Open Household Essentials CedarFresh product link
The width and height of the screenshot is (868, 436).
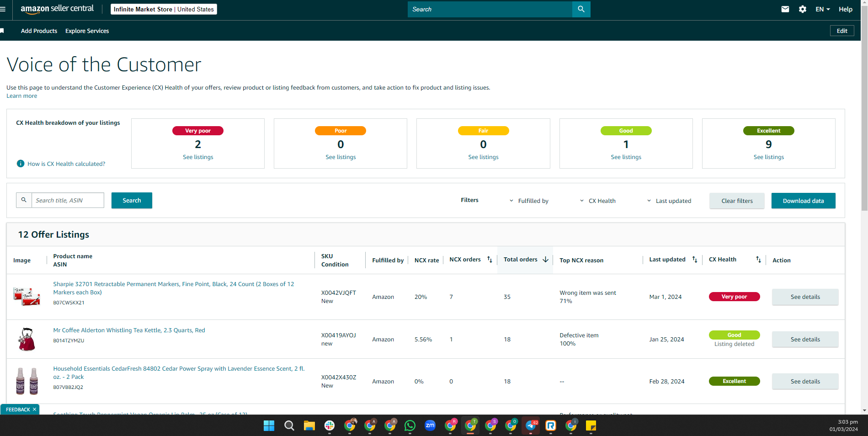tap(179, 372)
